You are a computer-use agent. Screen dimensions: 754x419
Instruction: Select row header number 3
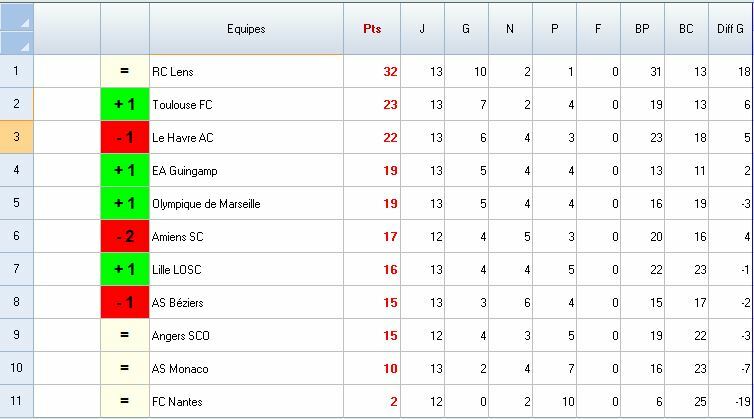(16, 137)
